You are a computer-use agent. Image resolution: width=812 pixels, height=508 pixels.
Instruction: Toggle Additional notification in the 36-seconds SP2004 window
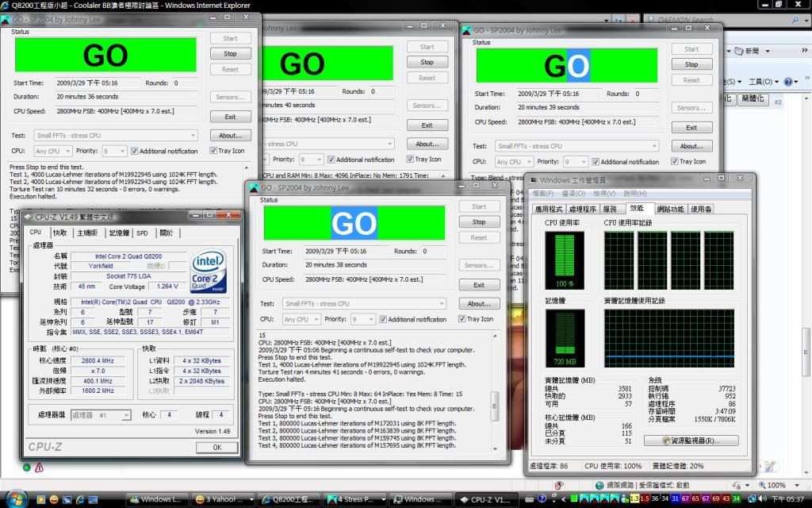point(135,151)
